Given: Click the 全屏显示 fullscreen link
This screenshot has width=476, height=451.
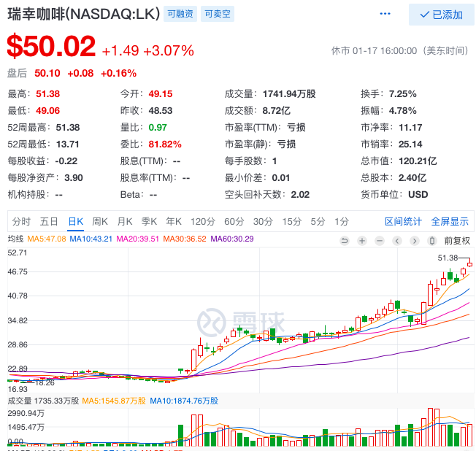Looking at the screenshot, I should tap(450, 222).
